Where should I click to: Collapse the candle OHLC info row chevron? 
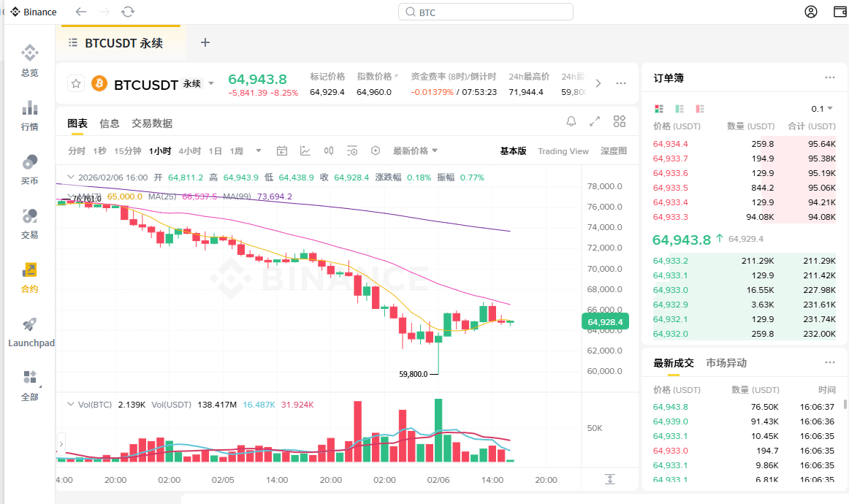(70, 177)
